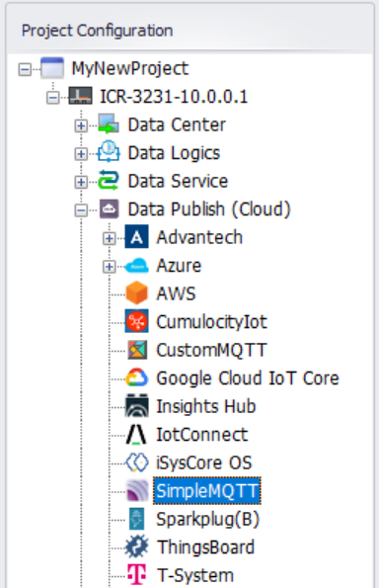The width and height of the screenshot is (379, 588).
Task: Select the ICR-3231-10.0.0.1 label
Action: coord(174,97)
